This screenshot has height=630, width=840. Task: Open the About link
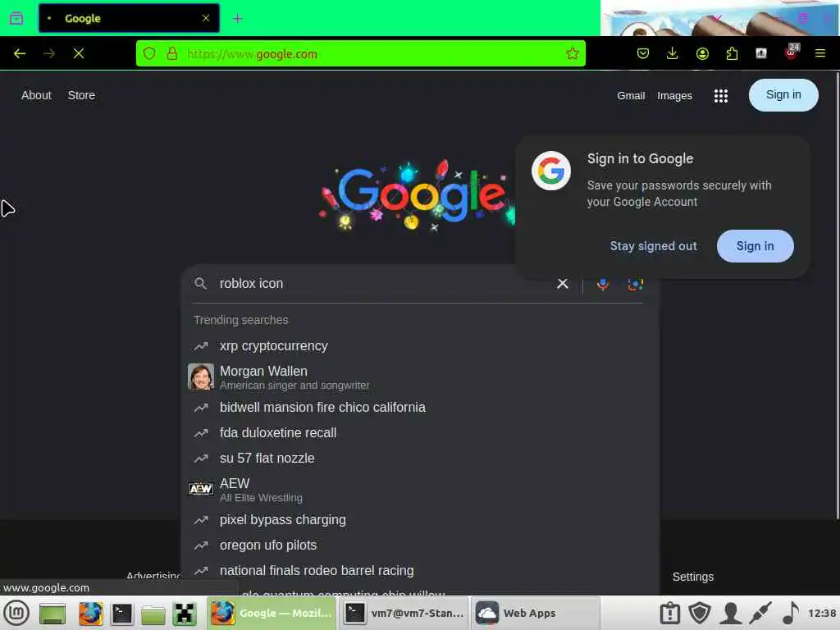click(x=36, y=95)
